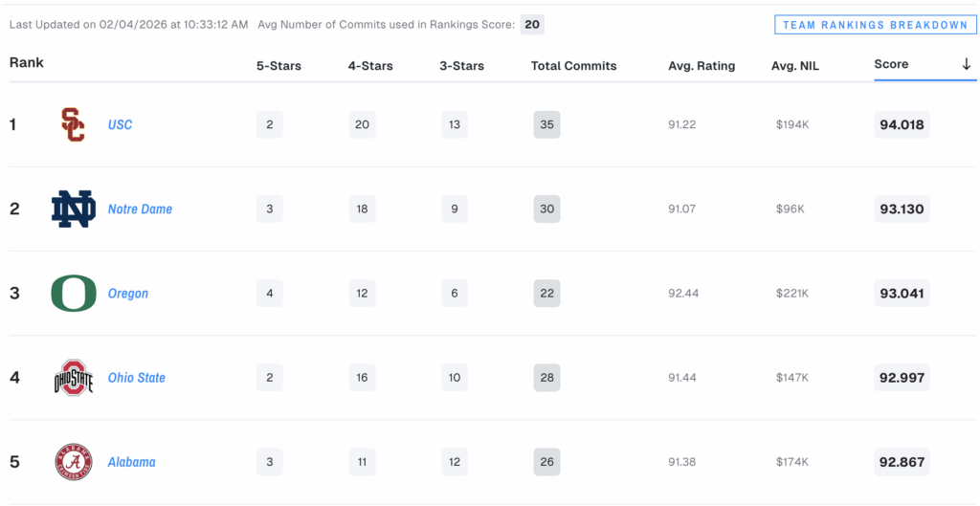980x506 pixels.
Task: Sort by 5-Stars column header
Action: coord(278,66)
